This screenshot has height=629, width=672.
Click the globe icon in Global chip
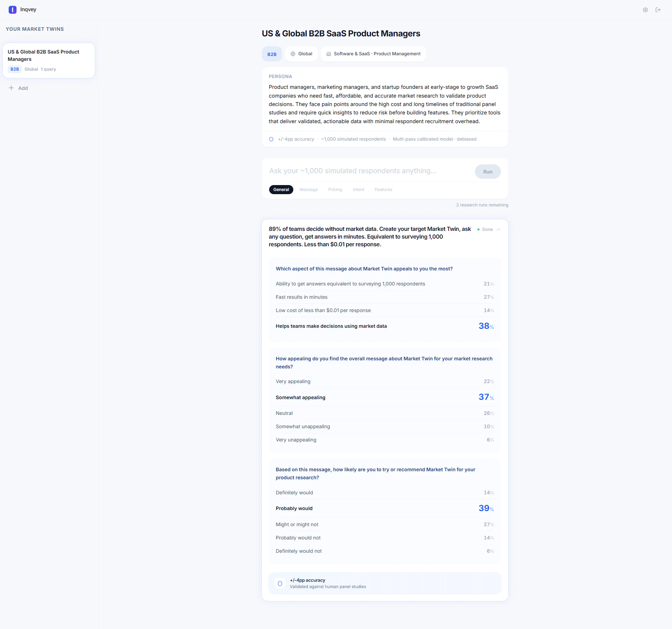click(293, 54)
